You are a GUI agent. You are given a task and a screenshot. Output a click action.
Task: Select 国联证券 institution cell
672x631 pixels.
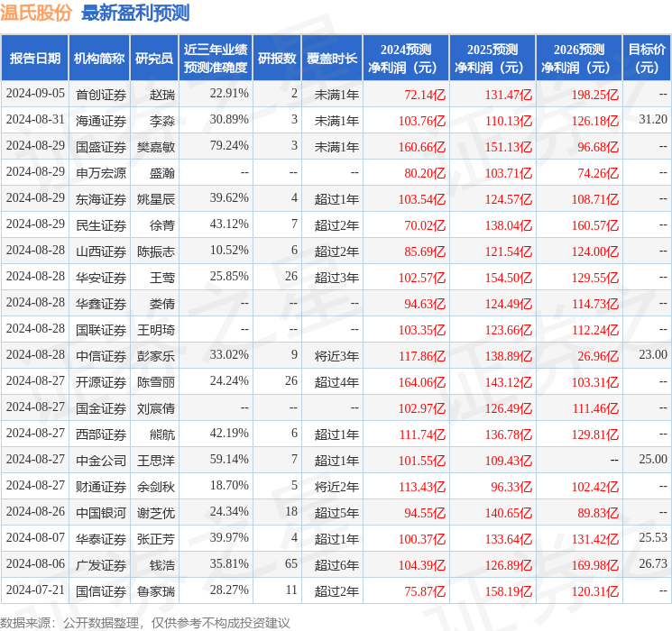point(101,330)
